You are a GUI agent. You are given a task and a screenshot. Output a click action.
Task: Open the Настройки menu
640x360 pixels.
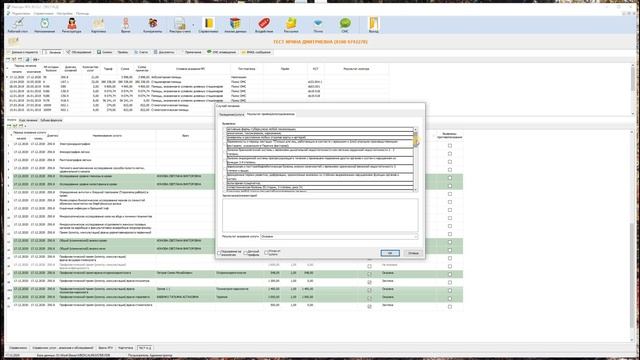pos(64,13)
